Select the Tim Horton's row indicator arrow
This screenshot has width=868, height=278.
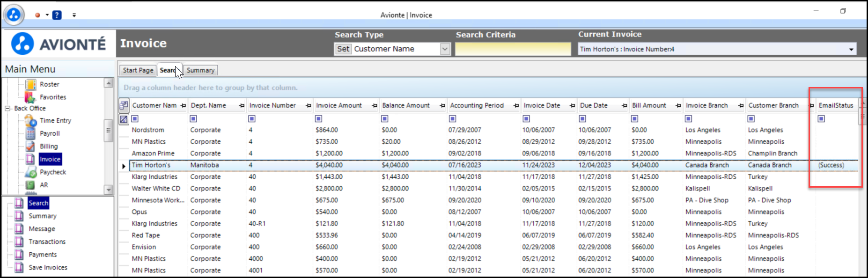(x=124, y=166)
